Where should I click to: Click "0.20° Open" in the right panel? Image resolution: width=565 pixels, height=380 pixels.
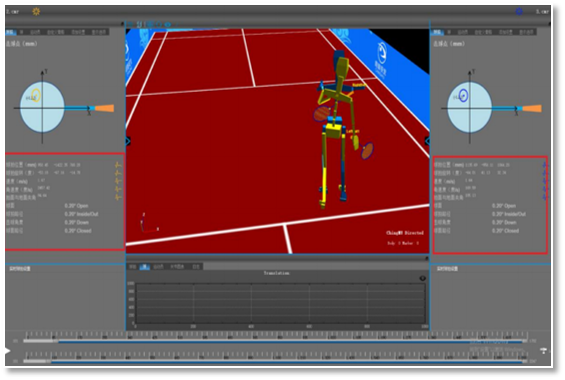[x=504, y=206]
